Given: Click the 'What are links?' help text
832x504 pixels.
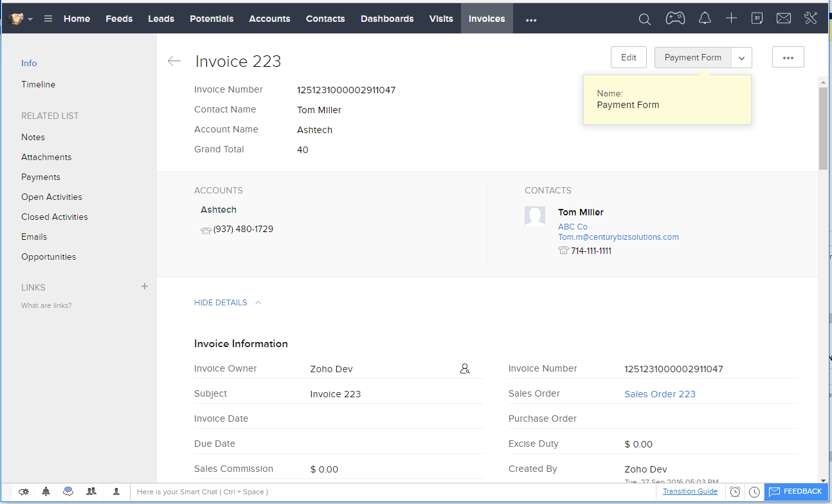Looking at the screenshot, I should (46, 305).
